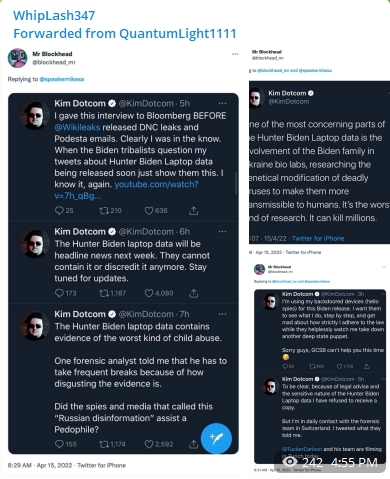Screen dimensions: 390x479
Task: Open three-dot menu on Mr Blockhead's post
Action: [x=235, y=54]
